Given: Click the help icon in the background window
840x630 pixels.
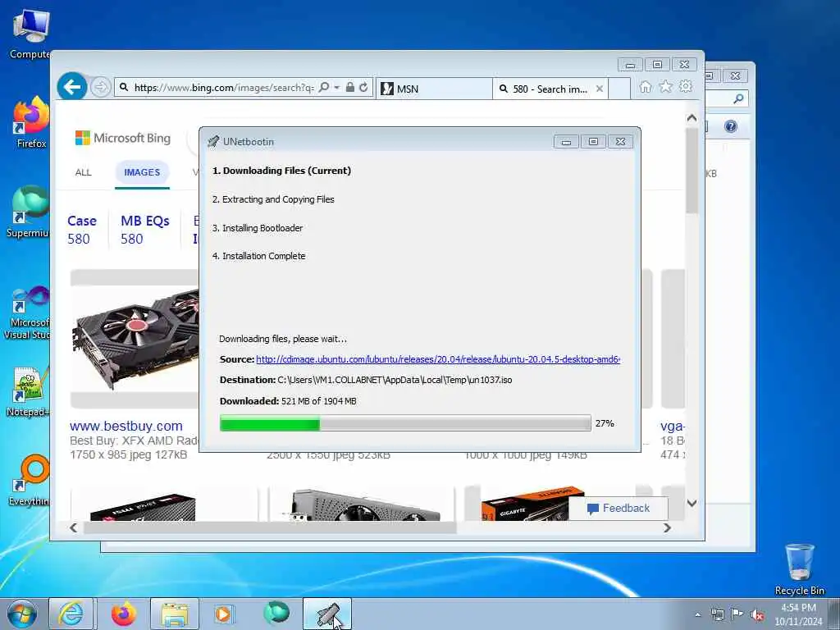Looking at the screenshot, I should (730, 126).
